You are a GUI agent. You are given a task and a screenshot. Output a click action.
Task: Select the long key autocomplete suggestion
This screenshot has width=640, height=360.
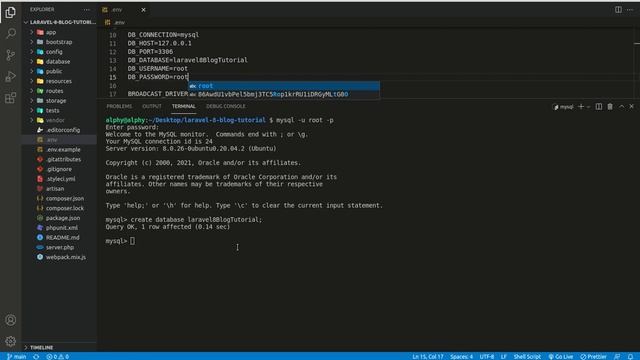(x=284, y=94)
